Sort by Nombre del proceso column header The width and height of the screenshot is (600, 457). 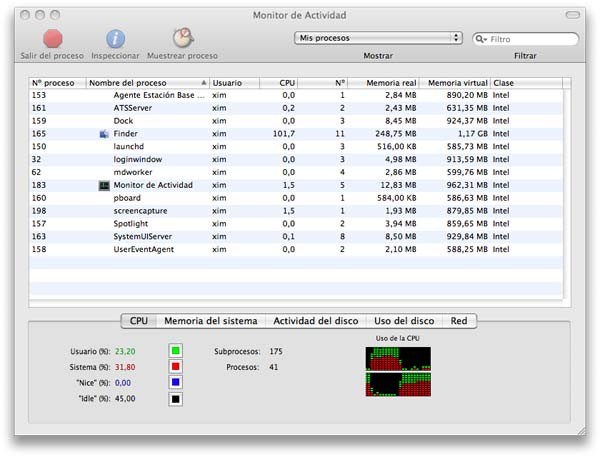[148, 83]
